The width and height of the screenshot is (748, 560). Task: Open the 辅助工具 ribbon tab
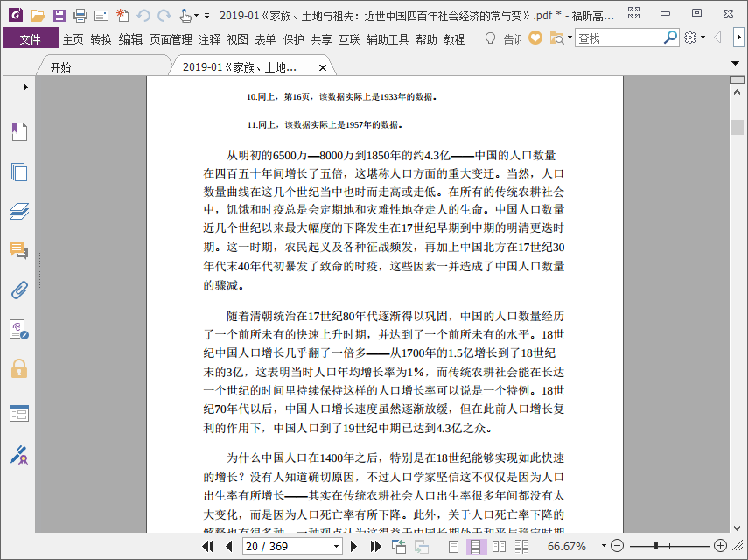point(388,39)
